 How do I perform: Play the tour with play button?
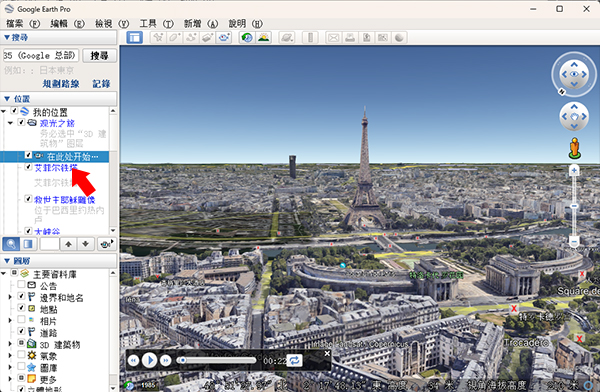[x=149, y=360]
